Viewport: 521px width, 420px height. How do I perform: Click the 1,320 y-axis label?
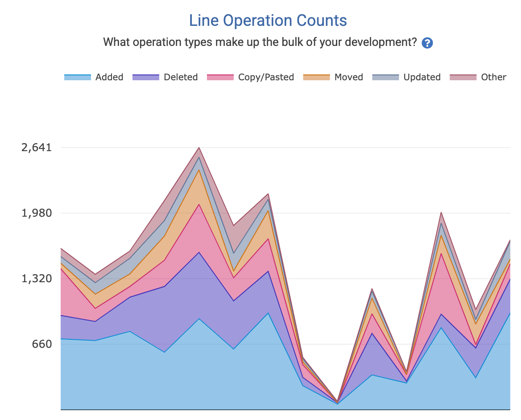(x=37, y=279)
